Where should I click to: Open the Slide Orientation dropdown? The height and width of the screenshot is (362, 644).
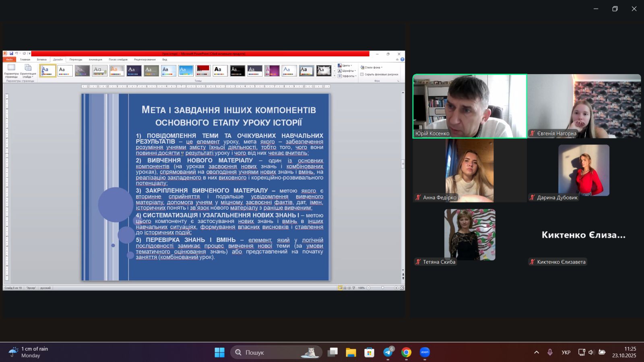[x=28, y=70]
